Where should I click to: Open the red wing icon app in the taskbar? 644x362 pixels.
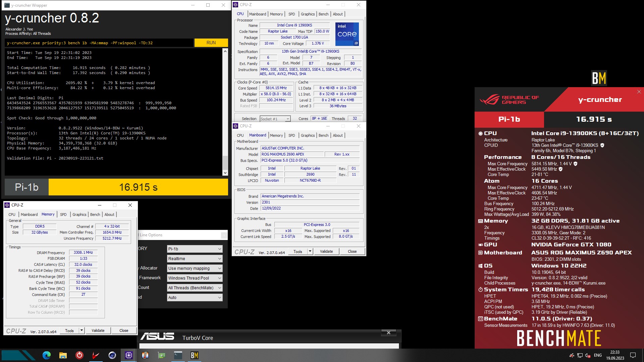click(x=96, y=355)
